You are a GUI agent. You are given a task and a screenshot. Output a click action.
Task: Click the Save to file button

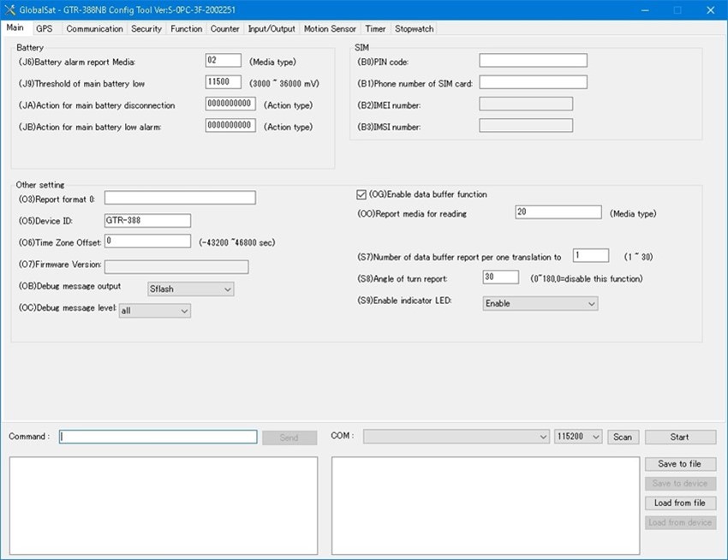click(x=680, y=464)
